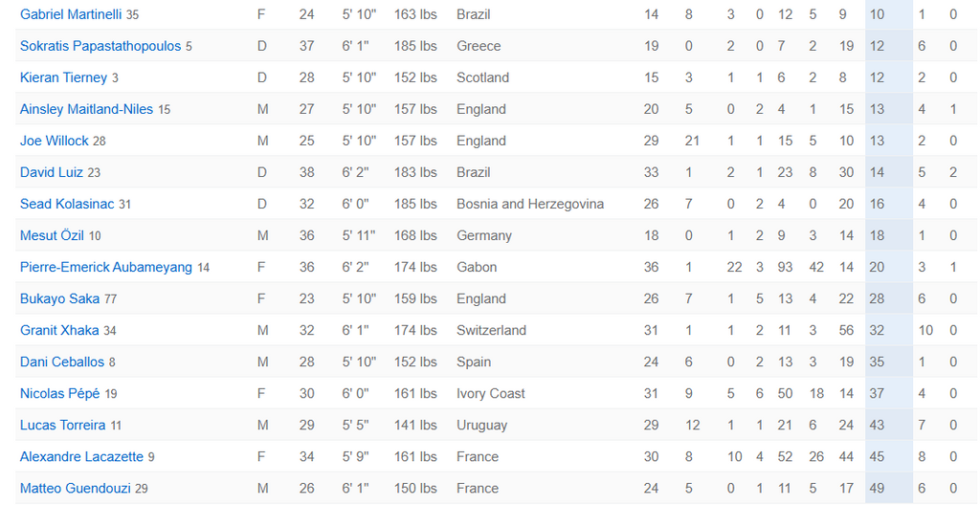Open Granit Xhaka player profile
Screen dimensions: 980x505
pyautogui.click(x=59, y=330)
